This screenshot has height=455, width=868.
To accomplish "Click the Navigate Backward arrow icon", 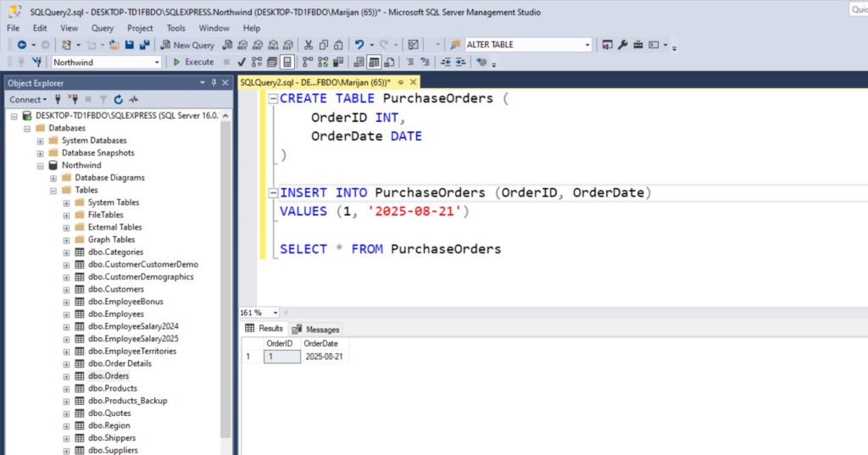I will (x=21, y=45).
